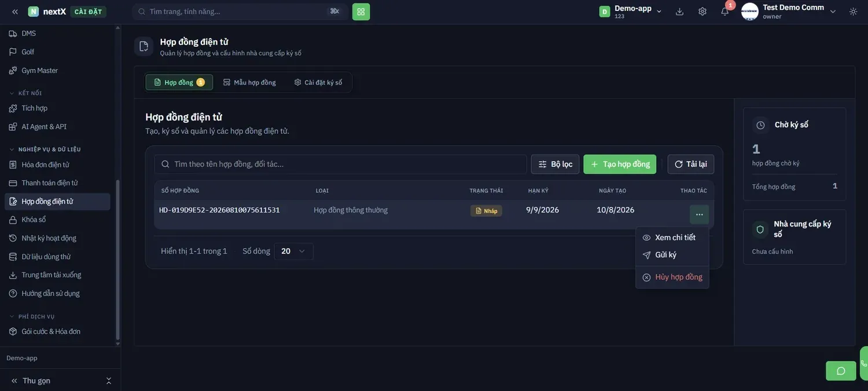
Task: Open green chat bubble button
Action: pos(841,371)
